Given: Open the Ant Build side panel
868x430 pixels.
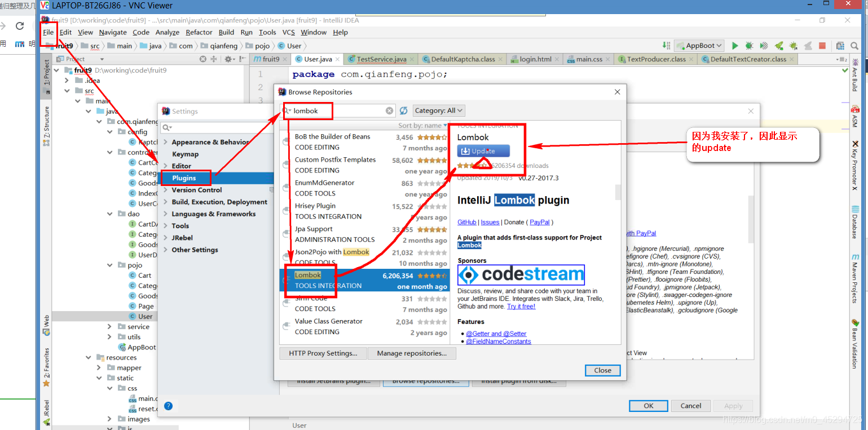Looking at the screenshot, I should point(855,75).
